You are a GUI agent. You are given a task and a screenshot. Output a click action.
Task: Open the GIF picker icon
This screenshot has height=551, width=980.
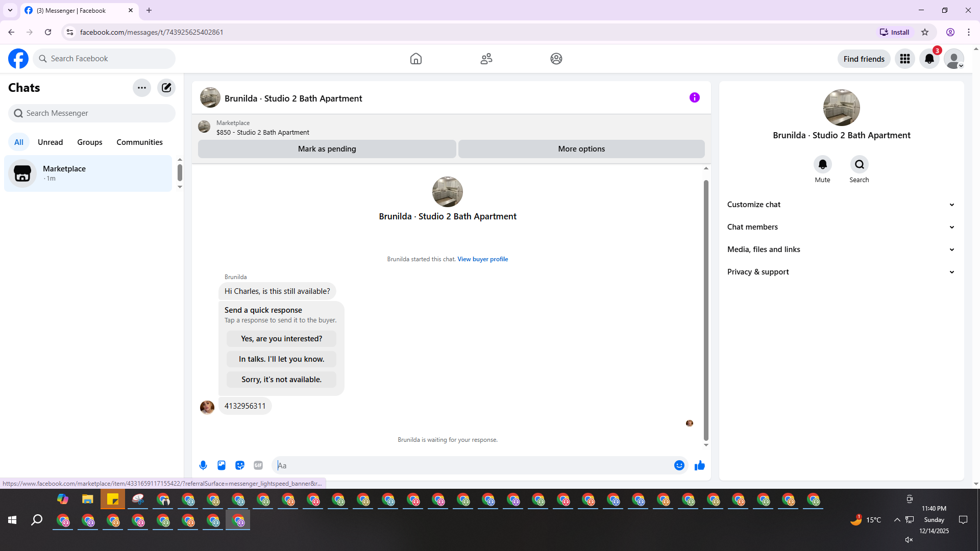click(258, 465)
